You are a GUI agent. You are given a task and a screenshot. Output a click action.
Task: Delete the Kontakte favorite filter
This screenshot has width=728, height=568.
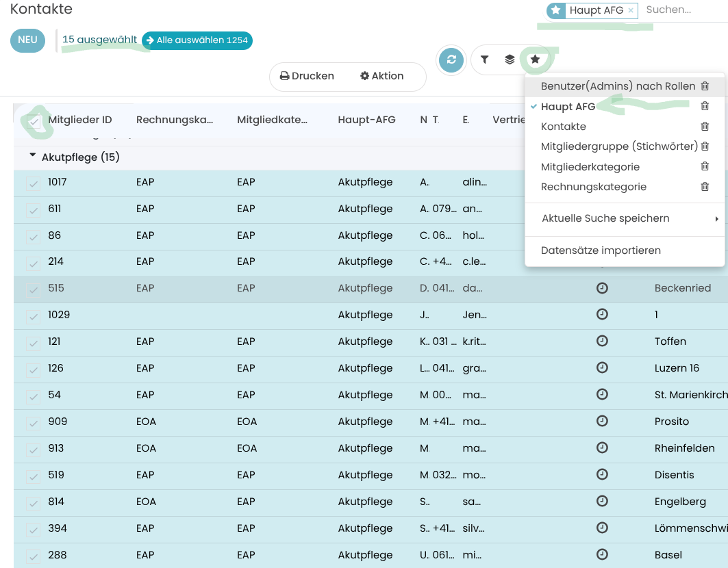coord(705,126)
